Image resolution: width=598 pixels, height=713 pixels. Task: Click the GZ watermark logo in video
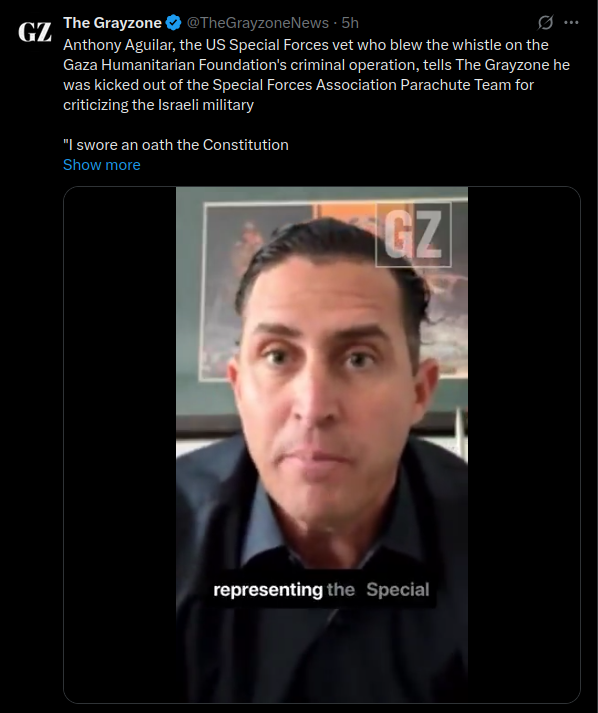pyautogui.click(x=413, y=235)
